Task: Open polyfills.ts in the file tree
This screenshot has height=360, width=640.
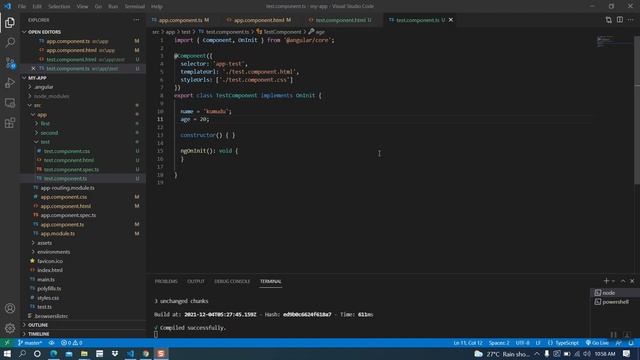Action: pyautogui.click(x=49, y=289)
